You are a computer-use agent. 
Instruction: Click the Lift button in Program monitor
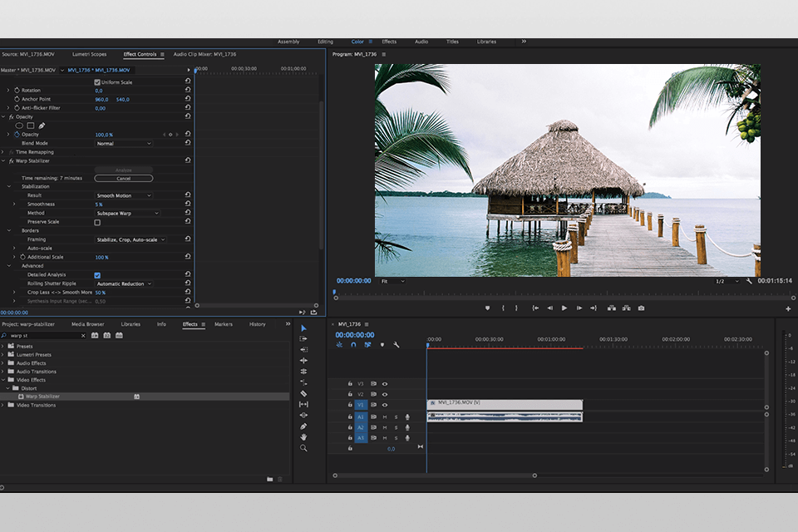coord(612,308)
